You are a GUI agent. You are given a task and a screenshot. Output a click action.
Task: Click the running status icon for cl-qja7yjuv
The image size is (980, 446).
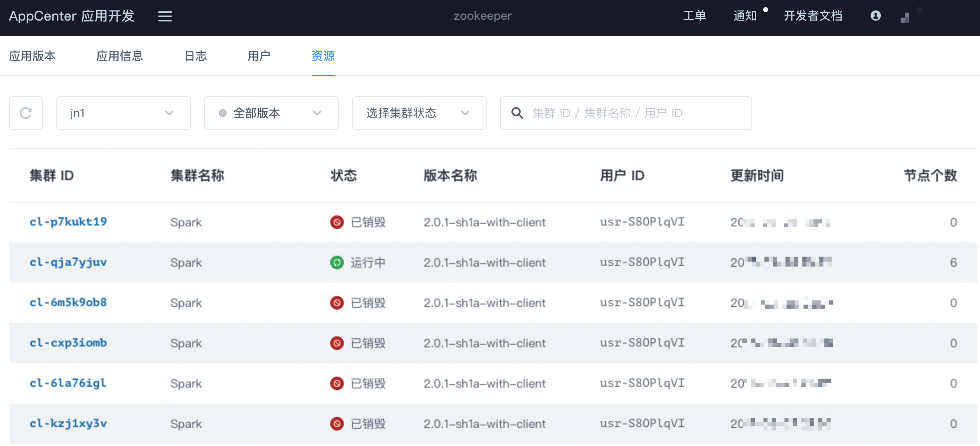coord(337,262)
